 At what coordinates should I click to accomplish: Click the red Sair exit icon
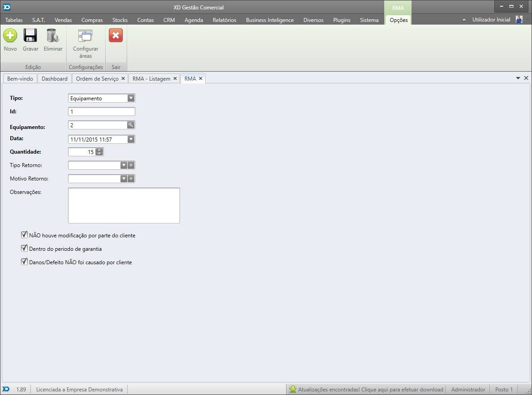coord(116,35)
